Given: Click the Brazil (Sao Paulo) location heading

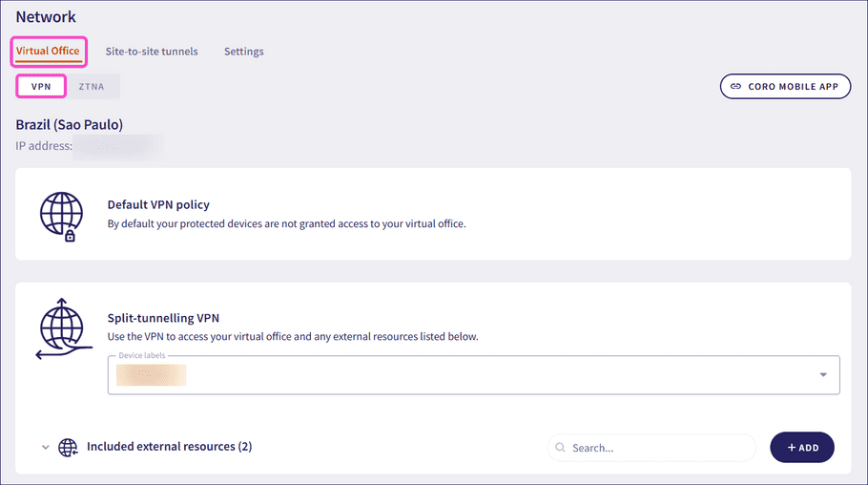Looking at the screenshot, I should coord(70,124).
